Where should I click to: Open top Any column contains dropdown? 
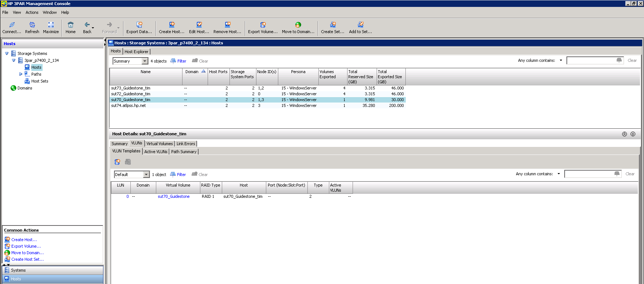[561, 60]
